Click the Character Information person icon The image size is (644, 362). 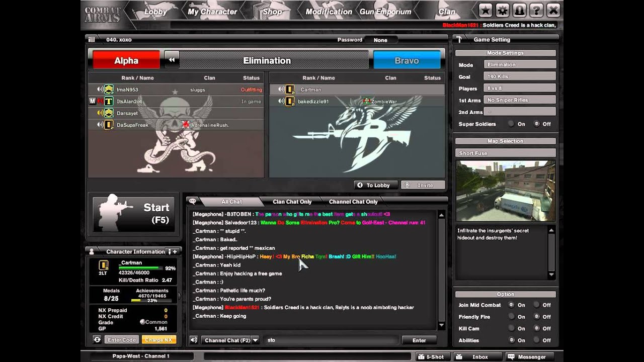(x=92, y=251)
